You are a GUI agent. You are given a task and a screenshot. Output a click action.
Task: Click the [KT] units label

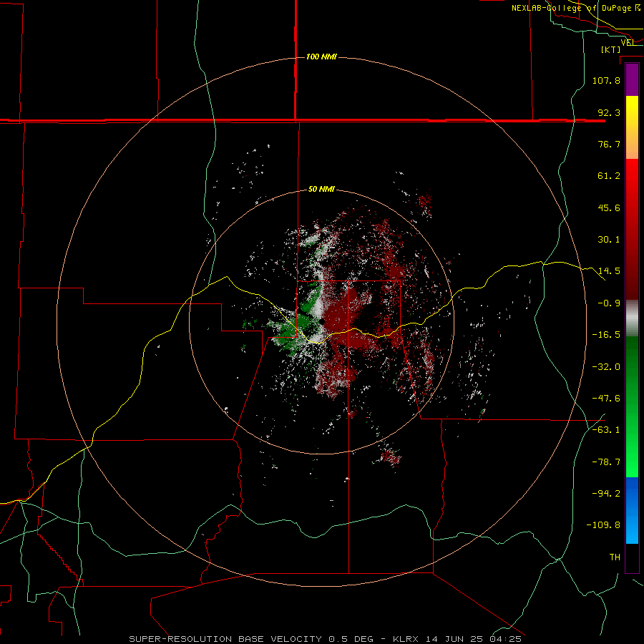pyautogui.click(x=611, y=49)
